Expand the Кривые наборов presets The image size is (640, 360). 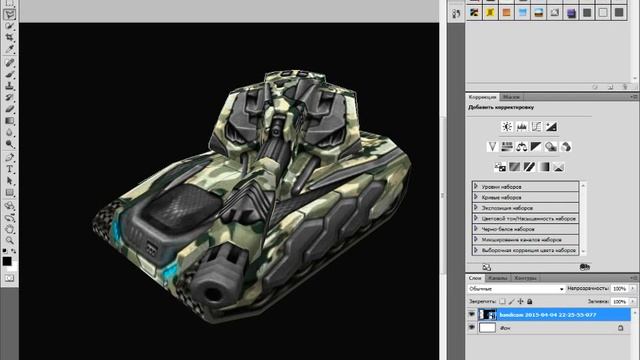click(476, 197)
